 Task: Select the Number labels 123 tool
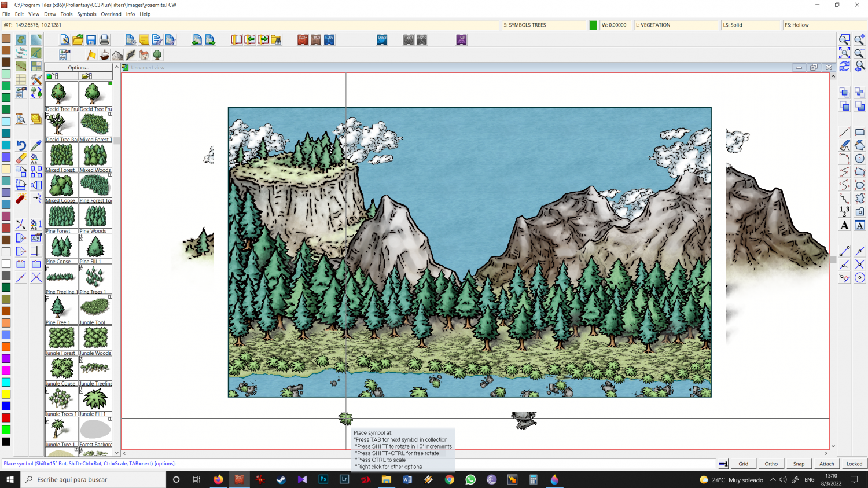click(x=845, y=211)
